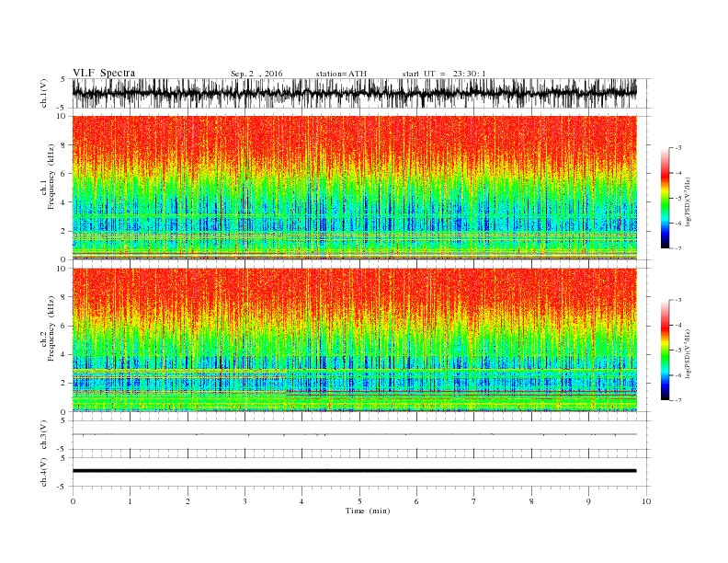Image resolution: width=728 pixels, height=563 pixels.
Task: Select the date text "Sep. 2 , 2016"
Action: [x=256, y=74]
